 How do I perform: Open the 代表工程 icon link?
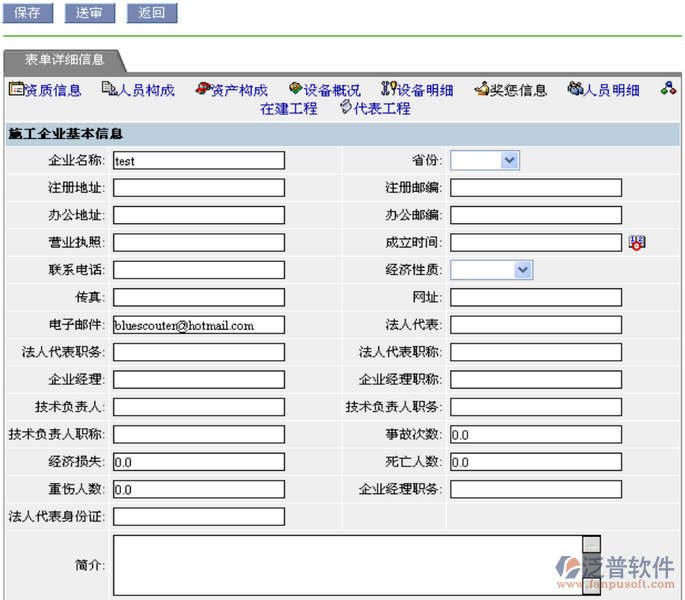pyautogui.click(x=347, y=108)
